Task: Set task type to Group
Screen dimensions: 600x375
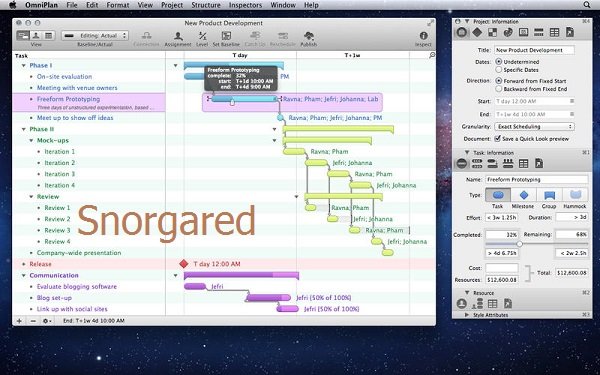Action: click(549, 195)
